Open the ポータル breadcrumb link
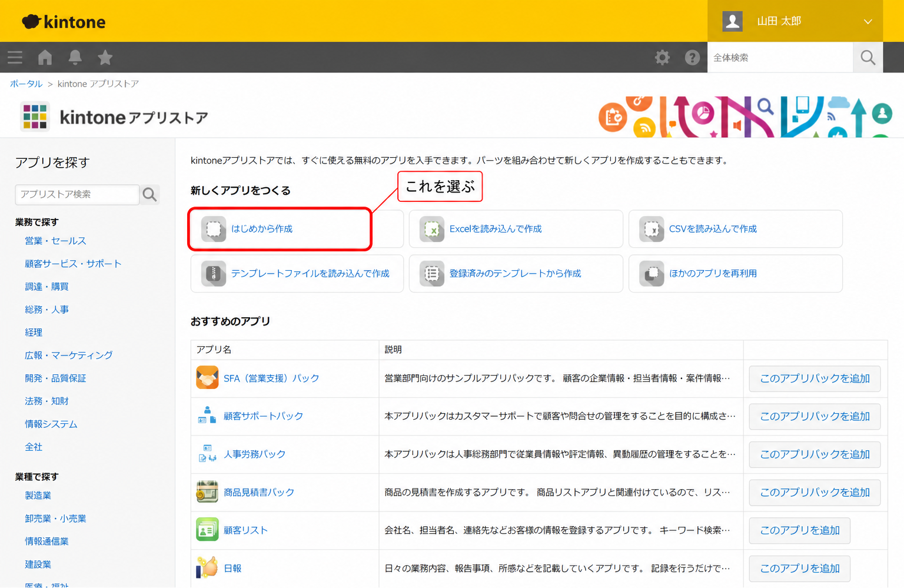904x588 pixels. [x=26, y=84]
